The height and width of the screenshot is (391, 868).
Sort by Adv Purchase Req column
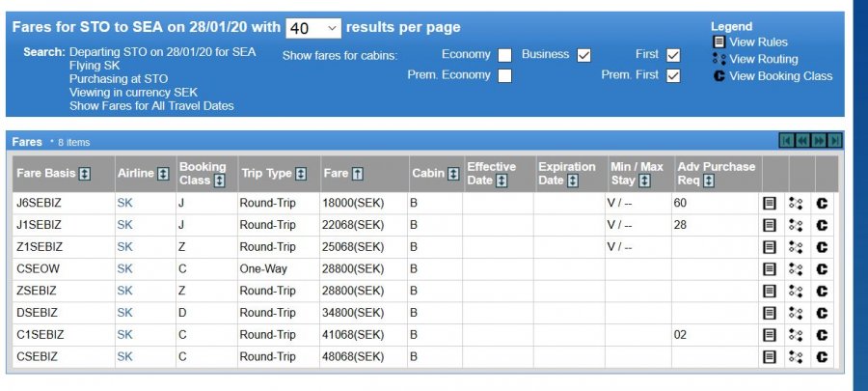click(709, 181)
